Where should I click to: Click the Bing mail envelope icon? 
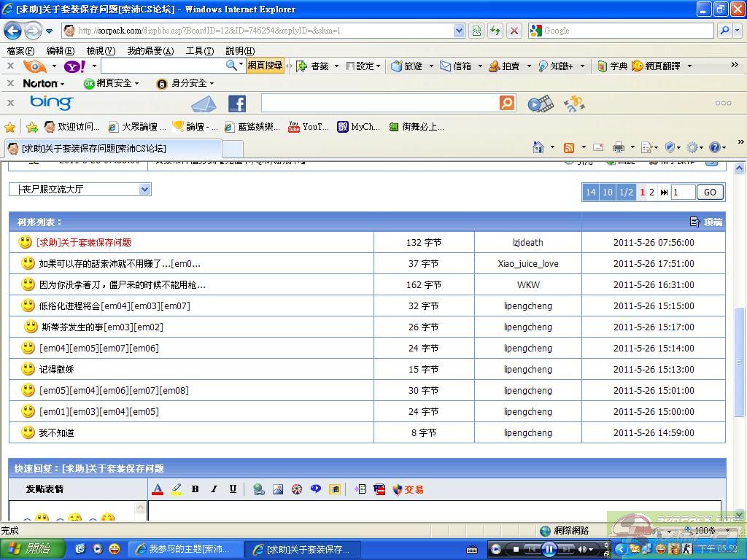click(x=204, y=104)
